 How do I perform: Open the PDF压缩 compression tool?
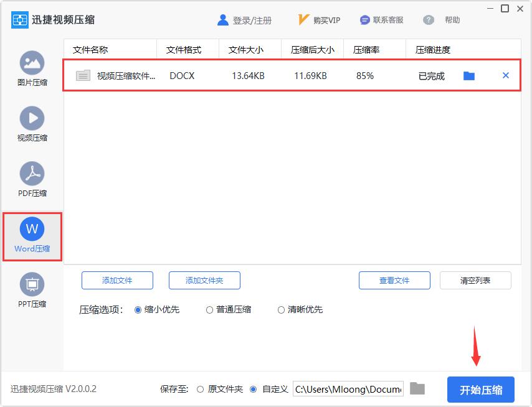pyautogui.click(x=32, y=179)
